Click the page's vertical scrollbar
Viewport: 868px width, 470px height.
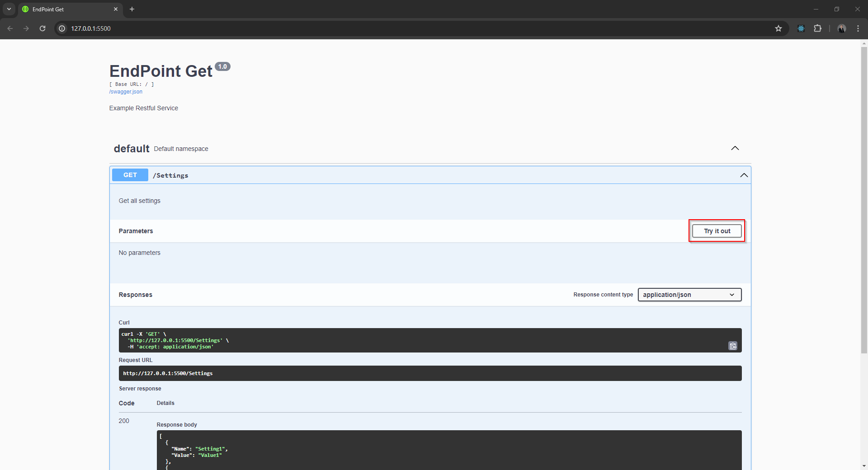point(864,199)
